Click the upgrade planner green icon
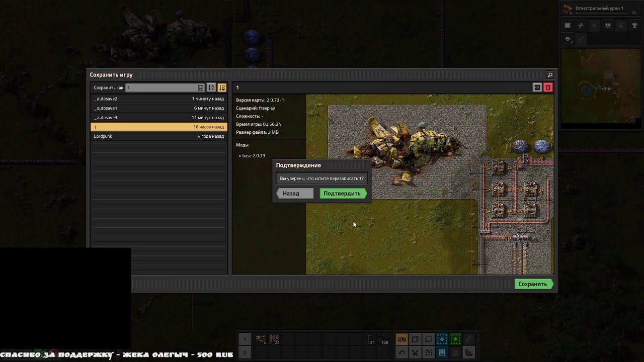Viewport: 644px width, 362px height. click(455, 339)
